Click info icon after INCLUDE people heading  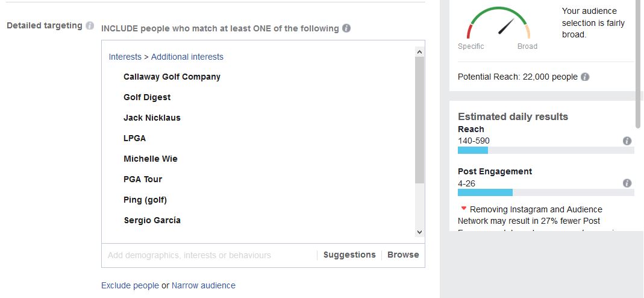click(x=346, y=28)
